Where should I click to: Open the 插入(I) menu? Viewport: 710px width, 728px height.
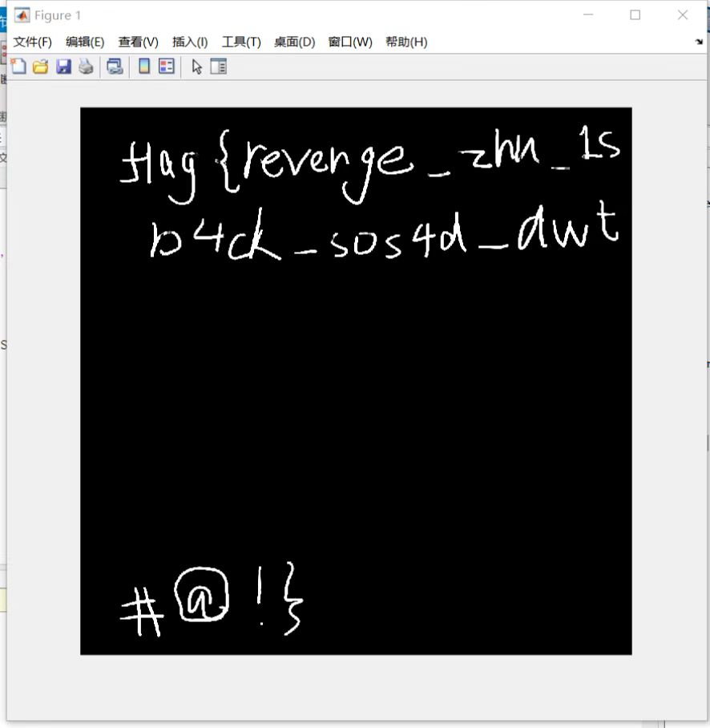tap(190, 42)
